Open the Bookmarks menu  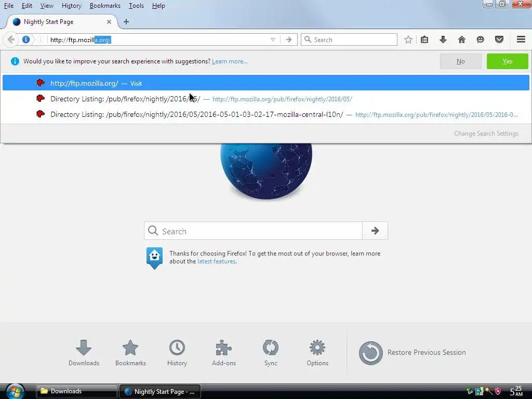coord(105,6)
